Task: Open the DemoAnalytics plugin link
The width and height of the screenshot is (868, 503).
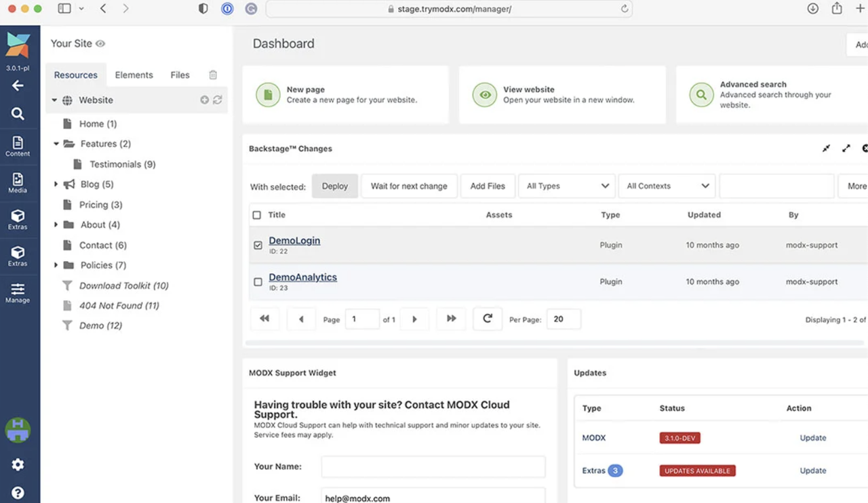Action: pos(302,277)
